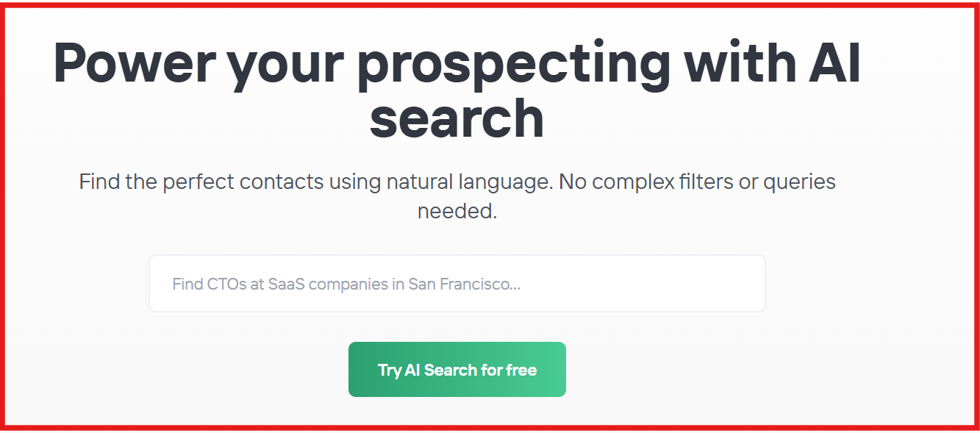980x433 pixels.
Task: Focus the 'Find CTOs at SaaS companies' search box
Action: [x=457, y=283]
